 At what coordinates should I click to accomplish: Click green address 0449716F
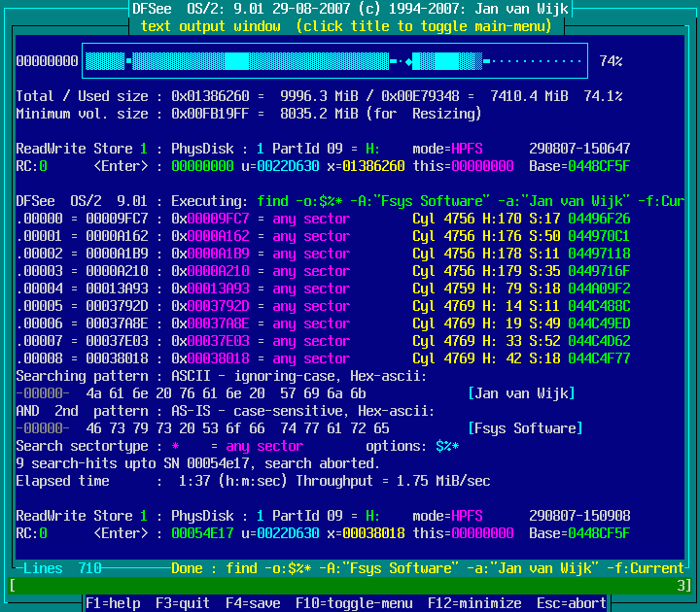point(599,271)
